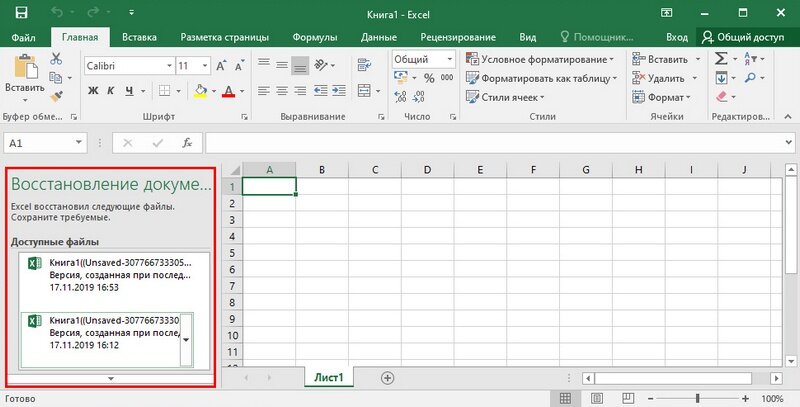Center cell text horizontally

[x=282, y=91]
